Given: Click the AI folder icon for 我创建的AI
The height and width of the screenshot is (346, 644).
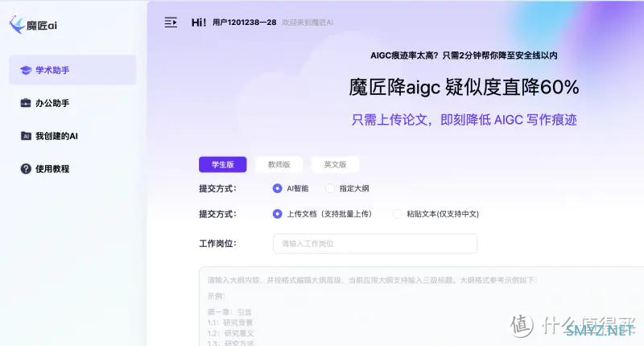Looking at the screenshot, I should [x=26, y=136].
